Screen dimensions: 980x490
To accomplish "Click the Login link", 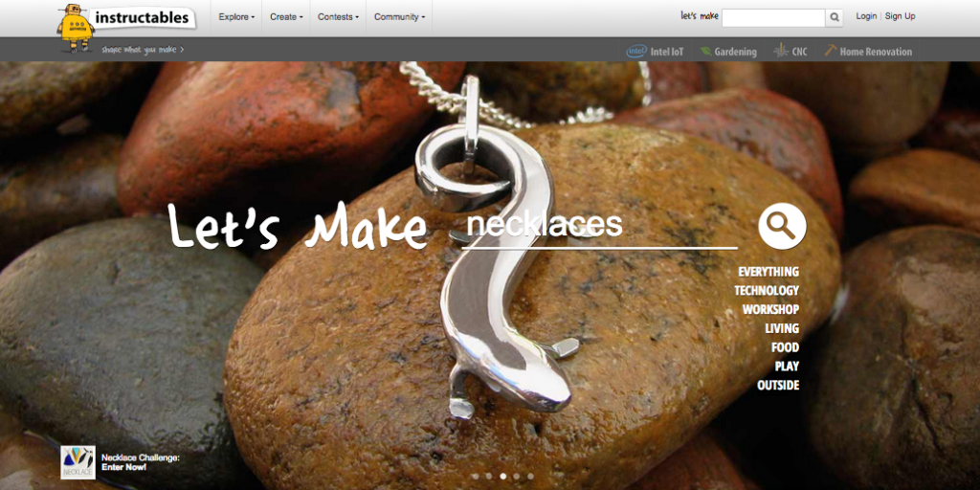I will point(866,16).
